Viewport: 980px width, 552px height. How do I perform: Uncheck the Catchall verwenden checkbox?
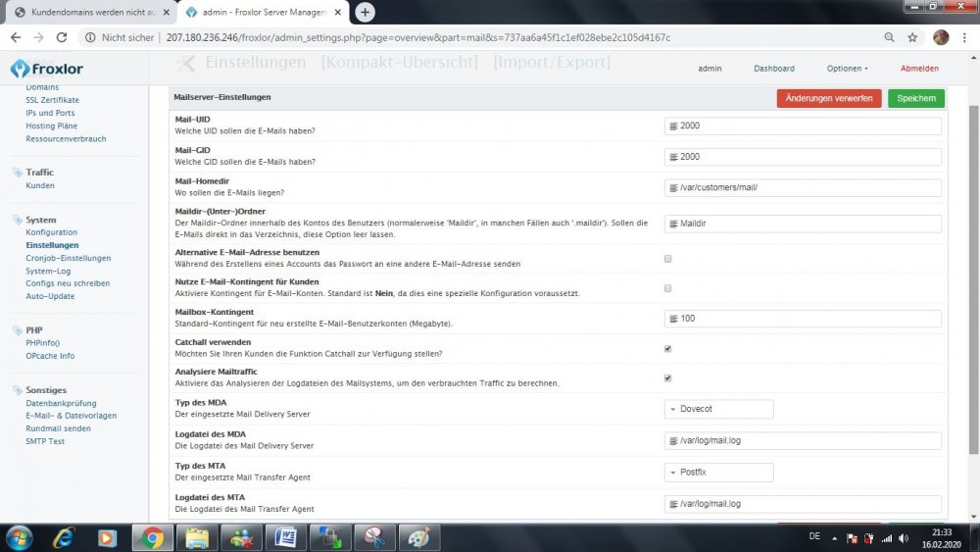pyautogui.click(x=668, y=348)
